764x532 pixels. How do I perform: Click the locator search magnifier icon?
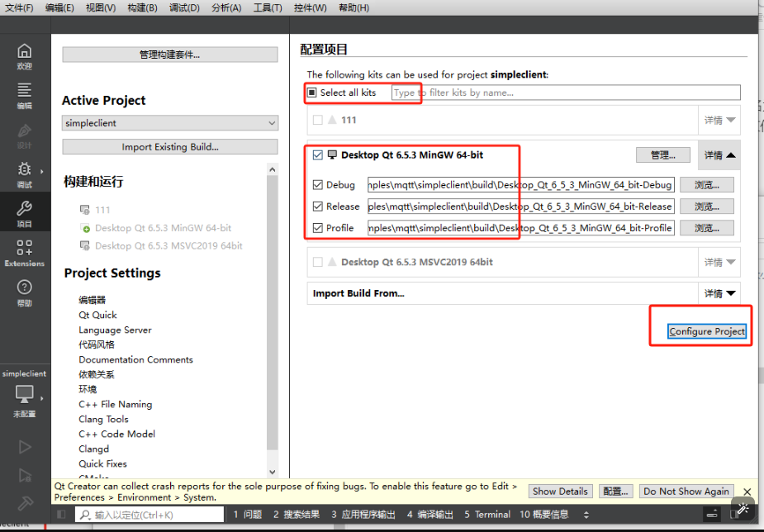point(85,515)
